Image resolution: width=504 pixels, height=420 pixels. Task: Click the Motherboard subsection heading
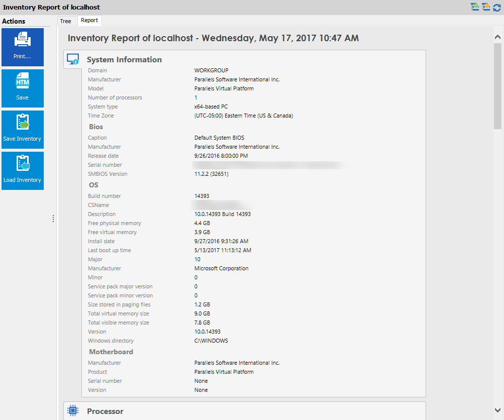[111, 352]
